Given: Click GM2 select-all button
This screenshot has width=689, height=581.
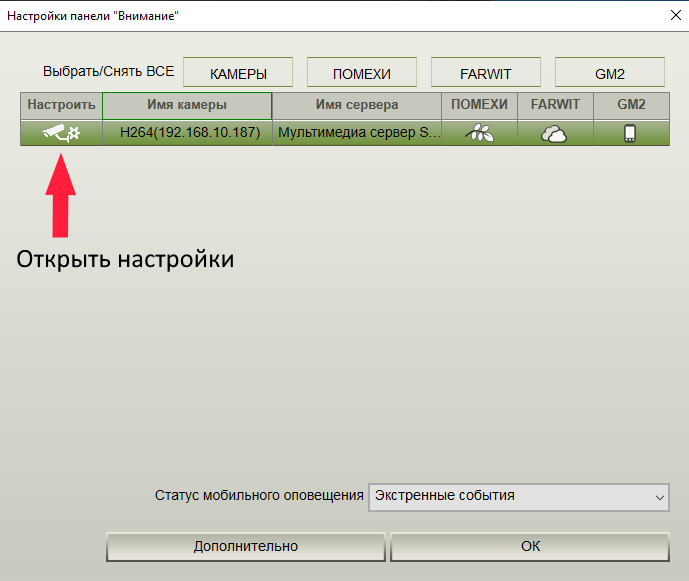Looking at the screenshot, I should [x=609, y=72].
